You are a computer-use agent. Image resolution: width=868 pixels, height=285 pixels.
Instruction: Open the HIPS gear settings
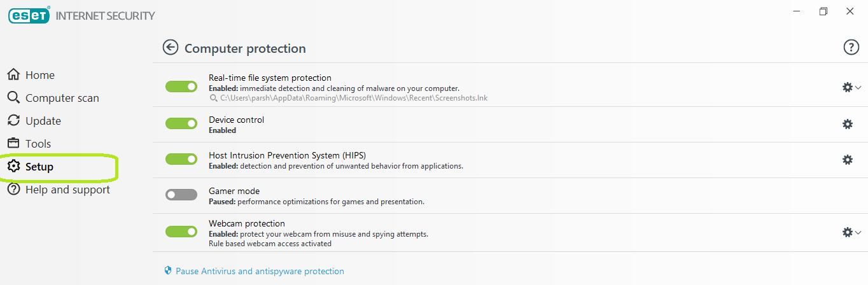[x=847, y=160]
